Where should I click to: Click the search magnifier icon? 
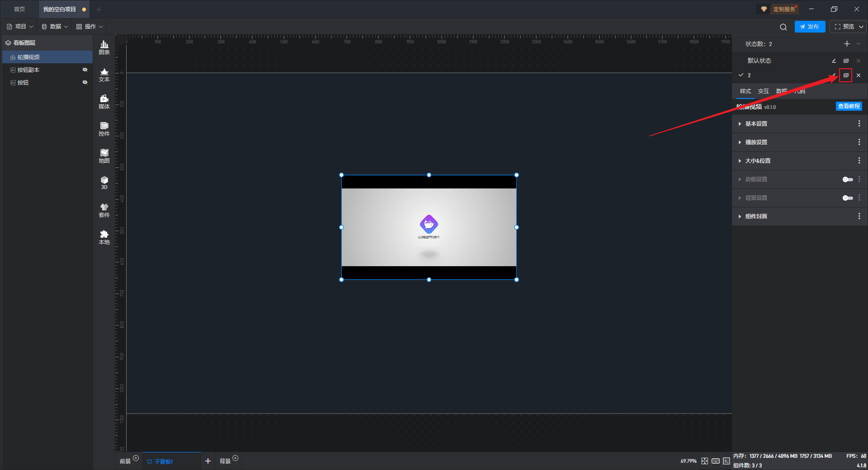783,27
